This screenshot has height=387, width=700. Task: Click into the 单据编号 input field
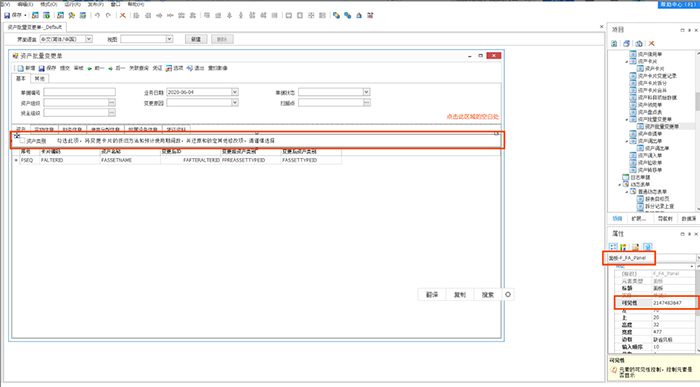pyautogui.click(x=79, y=92)
